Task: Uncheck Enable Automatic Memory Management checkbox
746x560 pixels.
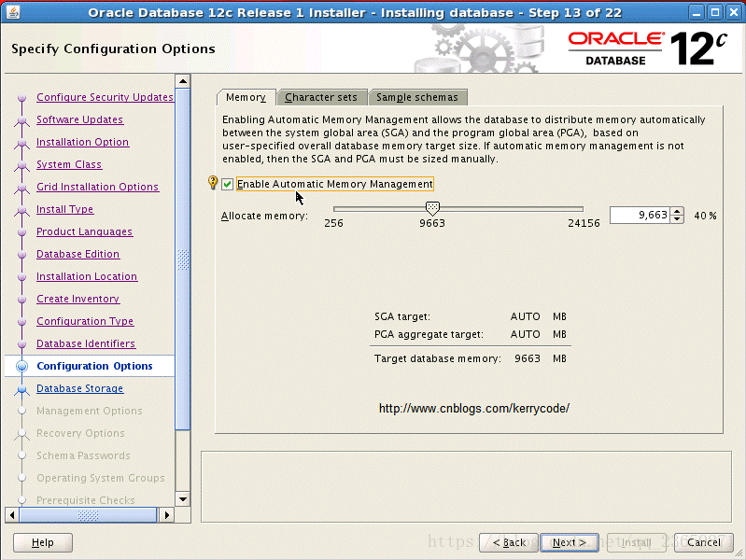Action: coord(228,184)
